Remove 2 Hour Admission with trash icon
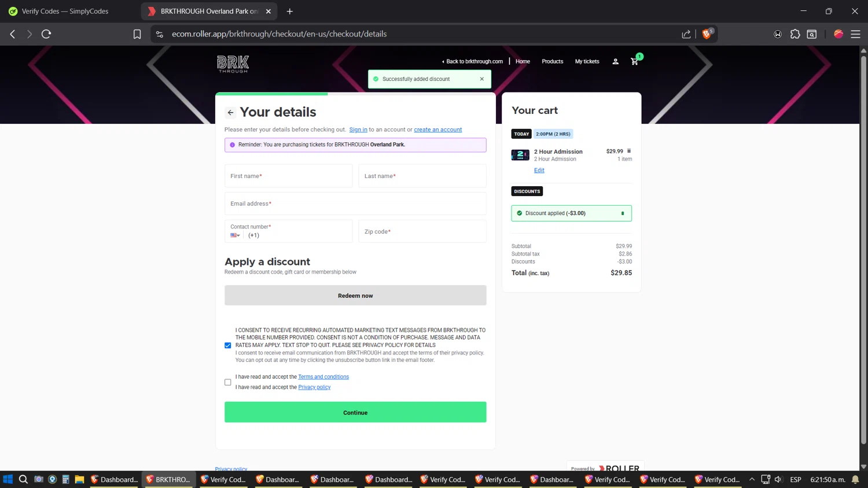868x488 pixels. pos(629,151)
